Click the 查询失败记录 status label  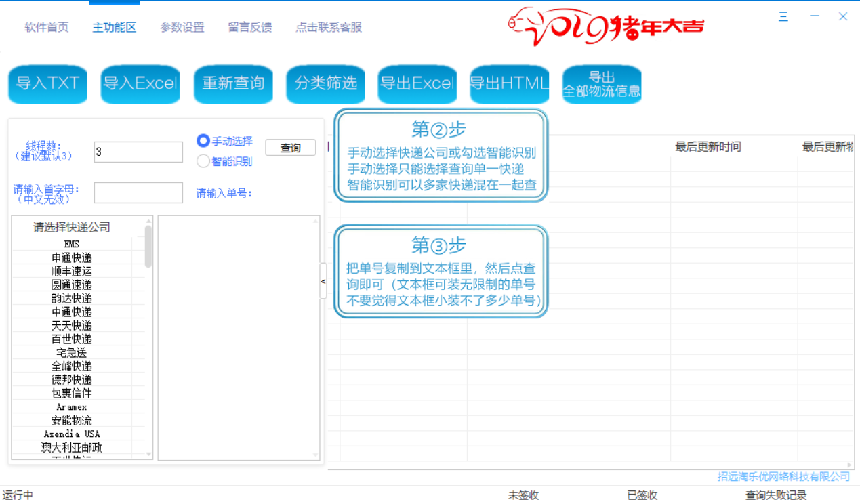[x=776, y=495]
